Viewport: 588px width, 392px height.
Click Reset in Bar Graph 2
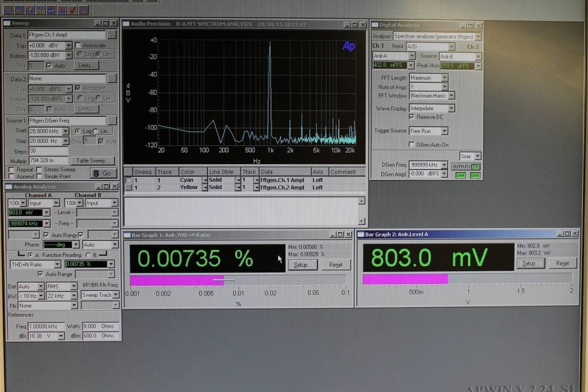[x=562, y=264]
